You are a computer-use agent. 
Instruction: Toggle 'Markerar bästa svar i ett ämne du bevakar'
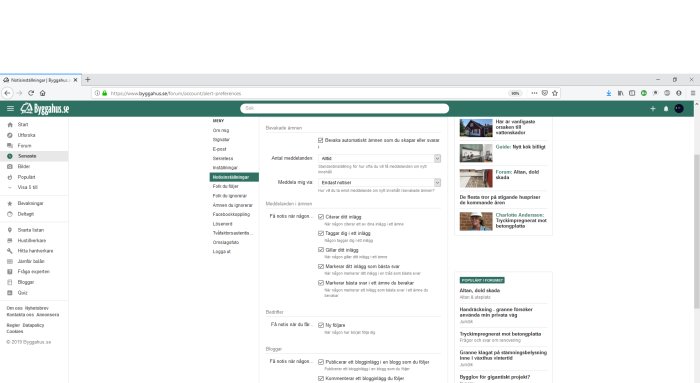coord(321,283)
